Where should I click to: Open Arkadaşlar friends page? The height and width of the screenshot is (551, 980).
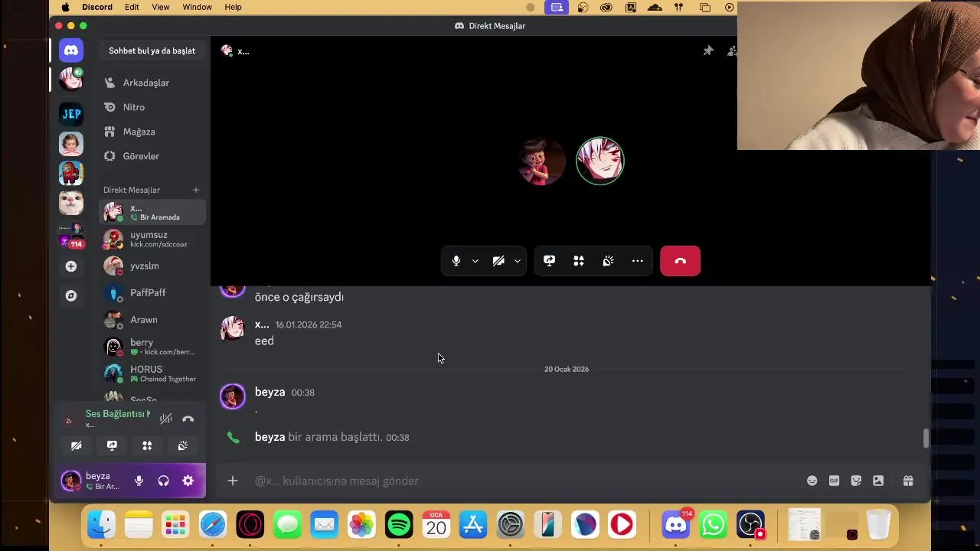point(152,83)
